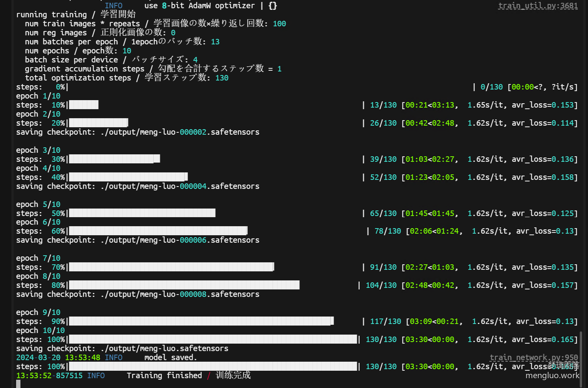This screenshot has height=388, width=588.
Task: Click the 'avr_loss=0.153' value
Action: (x=543, y=105)
